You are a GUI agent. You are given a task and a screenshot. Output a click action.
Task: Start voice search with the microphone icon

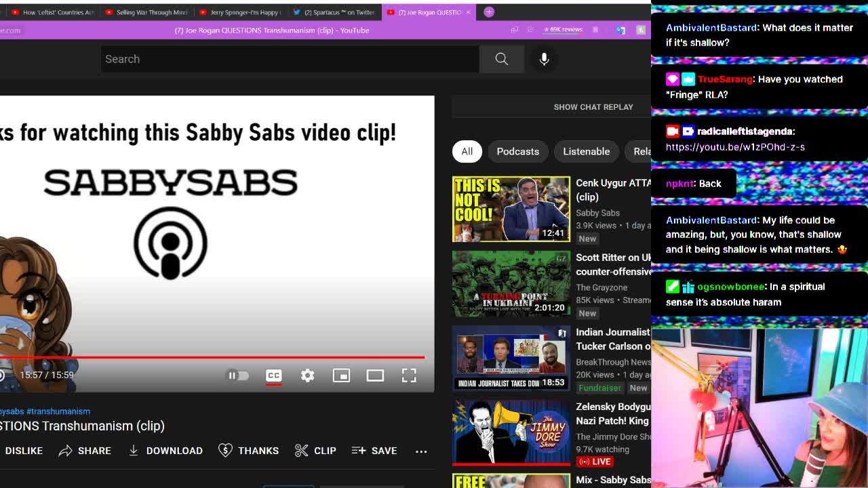coord(544,59)
